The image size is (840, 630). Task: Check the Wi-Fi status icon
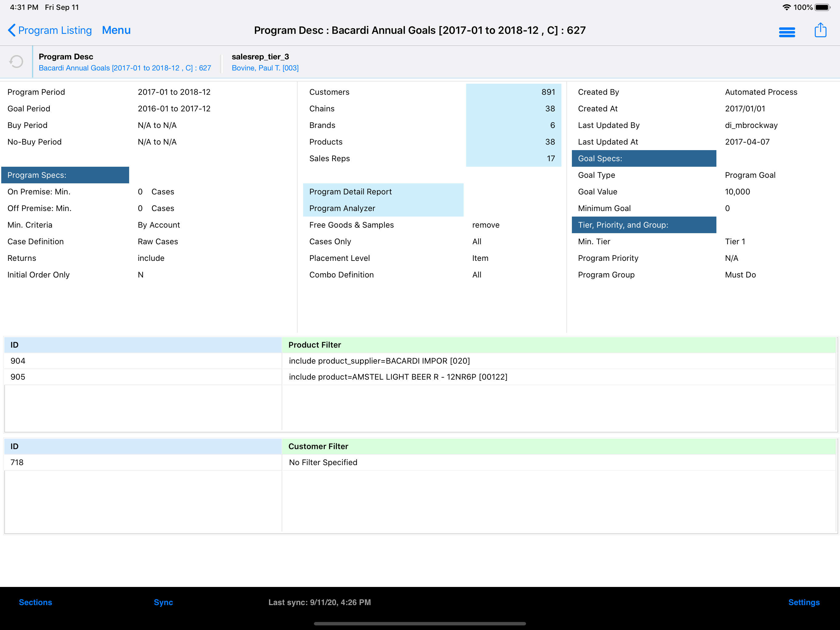tap(787, 7)
